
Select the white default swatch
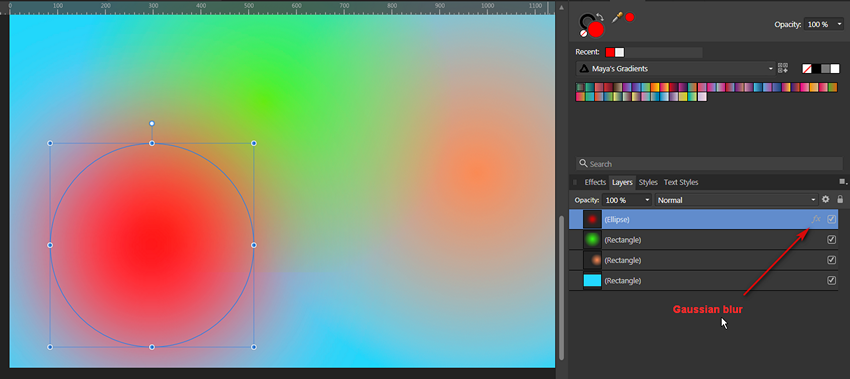point(834,68)
